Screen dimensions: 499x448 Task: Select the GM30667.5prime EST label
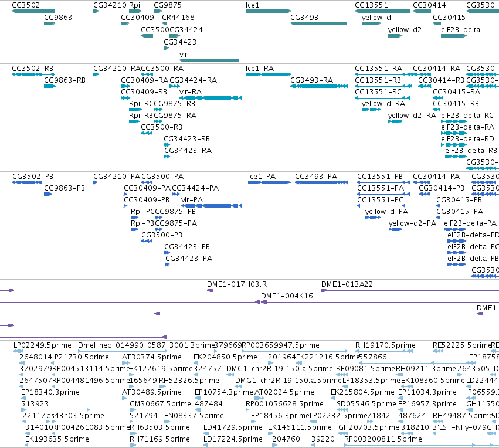(x=161, y=404)
